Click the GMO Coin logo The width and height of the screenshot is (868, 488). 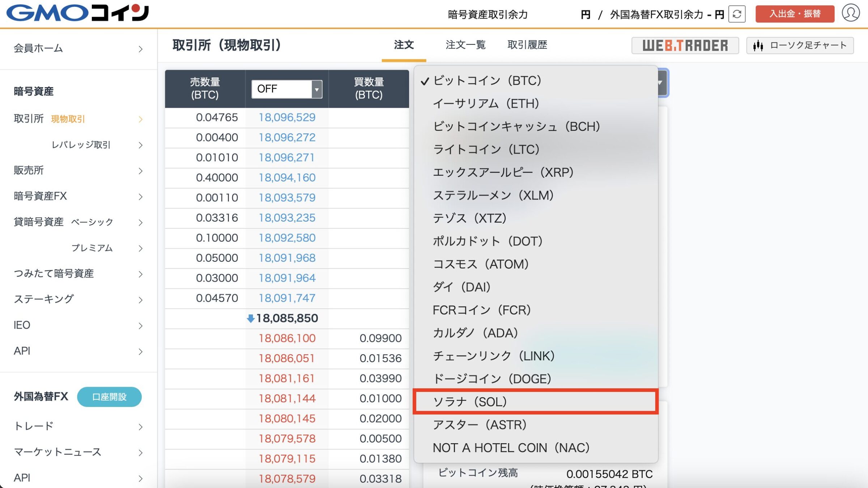tap(77, 14)
